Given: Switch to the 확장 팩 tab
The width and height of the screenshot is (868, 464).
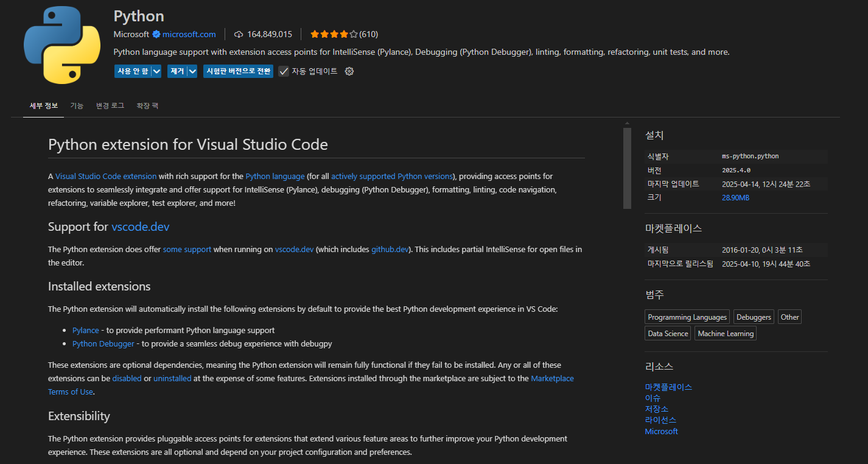Looking at the screenshot, I should point(147,106).
